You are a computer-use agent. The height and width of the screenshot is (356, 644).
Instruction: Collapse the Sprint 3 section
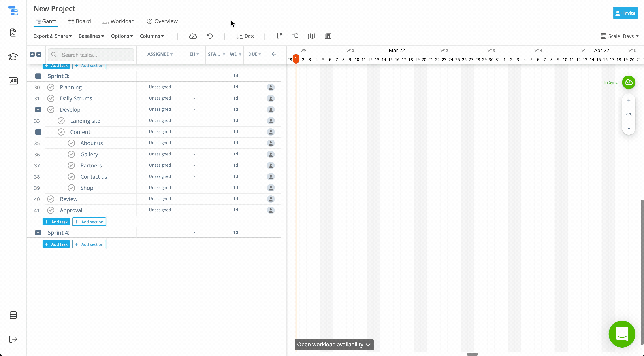click(x=38, y=76)
